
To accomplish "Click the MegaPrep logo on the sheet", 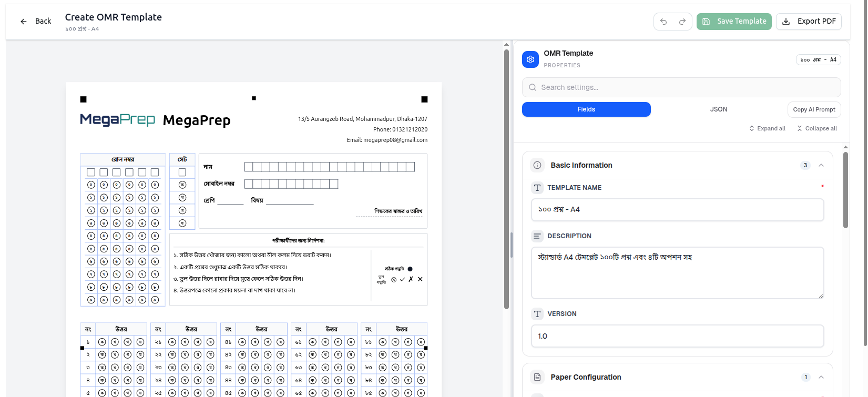I will click(117, 120).
